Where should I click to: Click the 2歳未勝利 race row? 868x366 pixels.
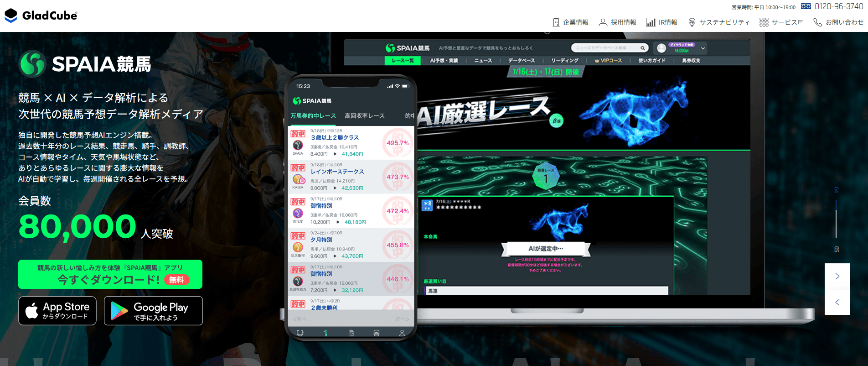pyautogui.click(x=351, y=303)
